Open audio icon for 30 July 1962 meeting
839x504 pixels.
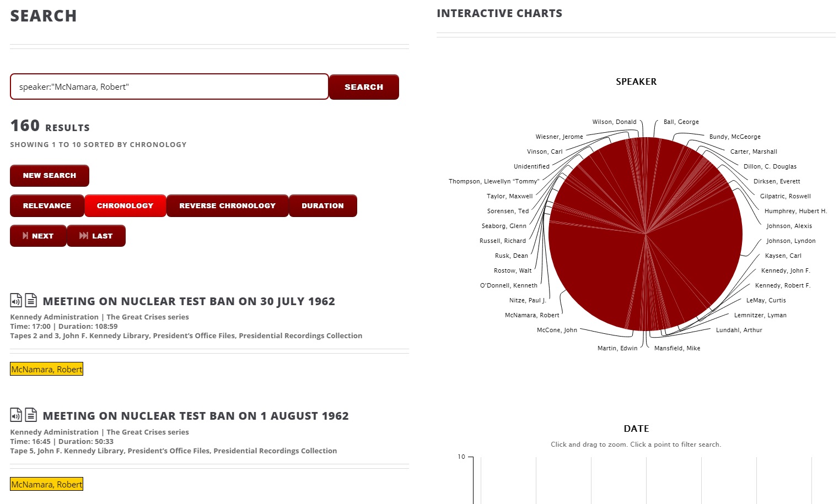pos(16,300)
